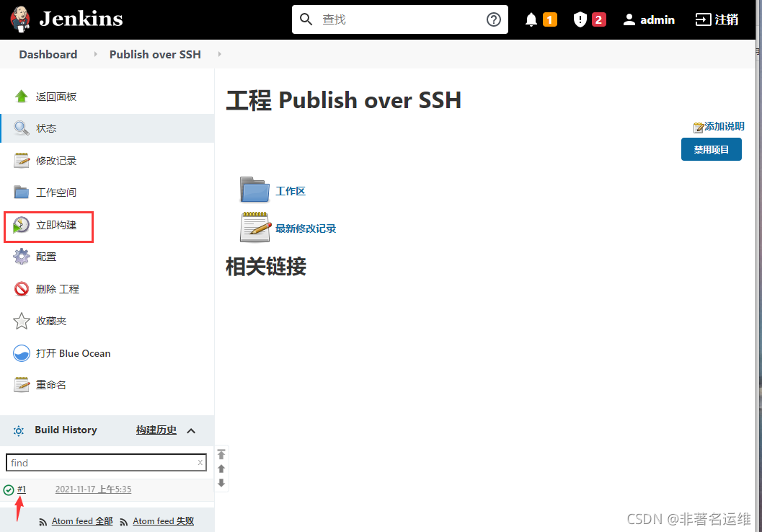Open 修改记录 in the sidebar
Viewport: 762px width, 532px height.
56,160
